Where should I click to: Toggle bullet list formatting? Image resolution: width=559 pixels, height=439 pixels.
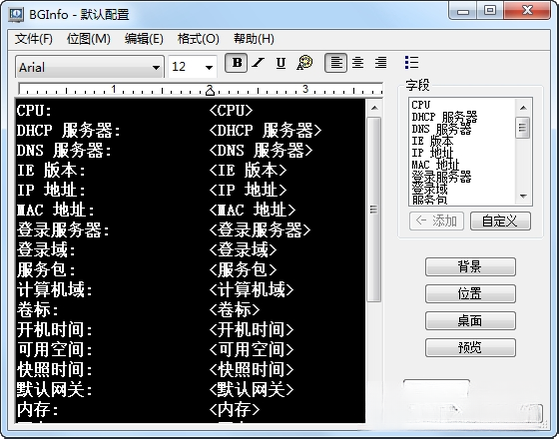(x=411, y=63)
